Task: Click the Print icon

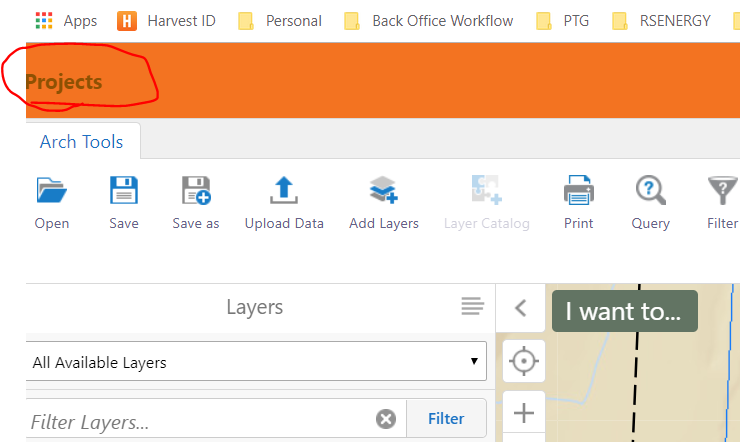Action: [579, 190]
